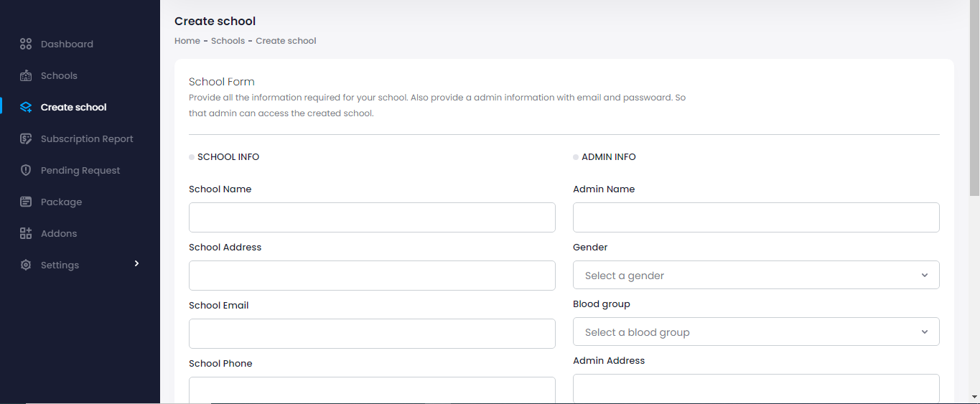The height and width of the screenshot is (404, 980).
Task: Click the page's vertical scrollbar thumb
Action: point(974,100)
